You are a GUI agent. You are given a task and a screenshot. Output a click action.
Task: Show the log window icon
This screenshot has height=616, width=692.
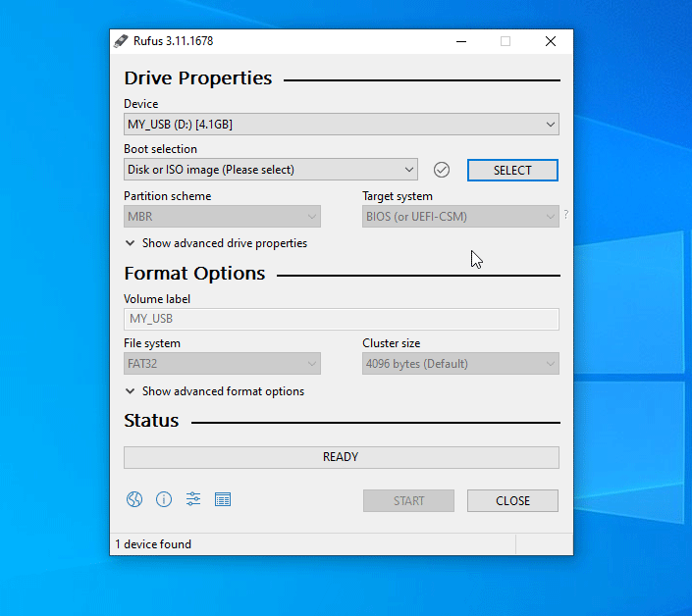coord(223,499)
